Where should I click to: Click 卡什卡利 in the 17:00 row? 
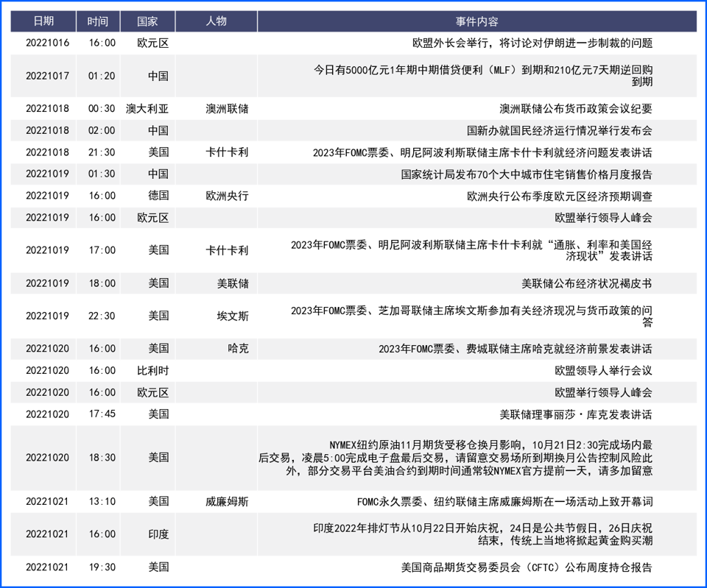point(227,250)
